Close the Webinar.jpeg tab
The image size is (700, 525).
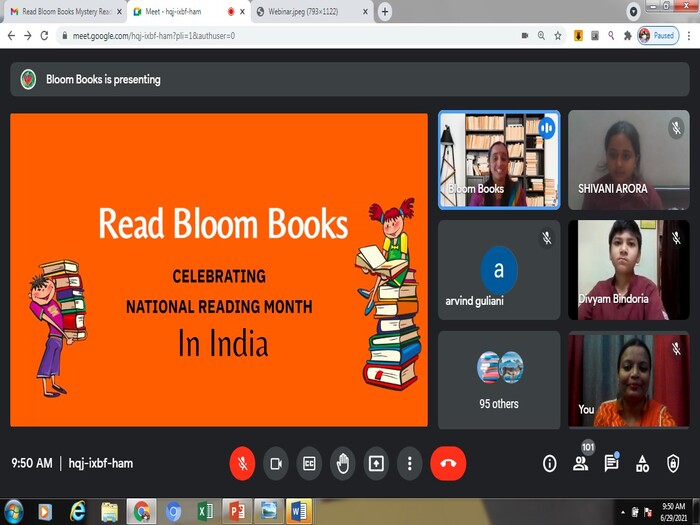(x=365, y=12)
